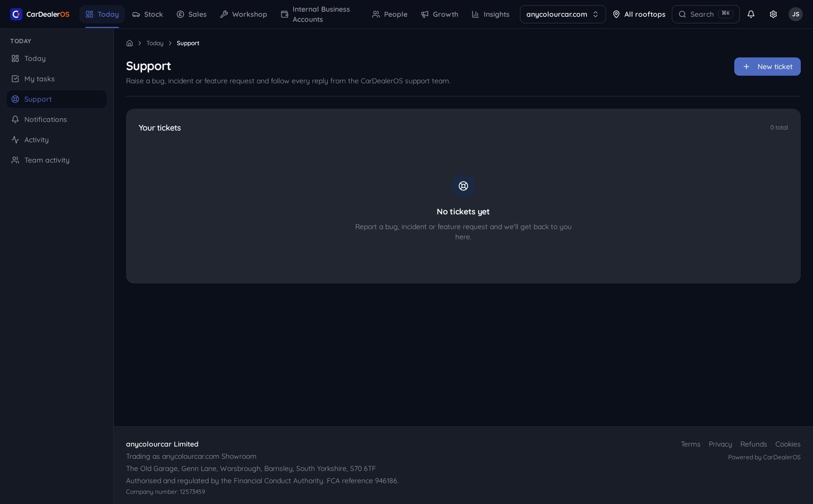Open the All rooftops location selector

point(639,14)
